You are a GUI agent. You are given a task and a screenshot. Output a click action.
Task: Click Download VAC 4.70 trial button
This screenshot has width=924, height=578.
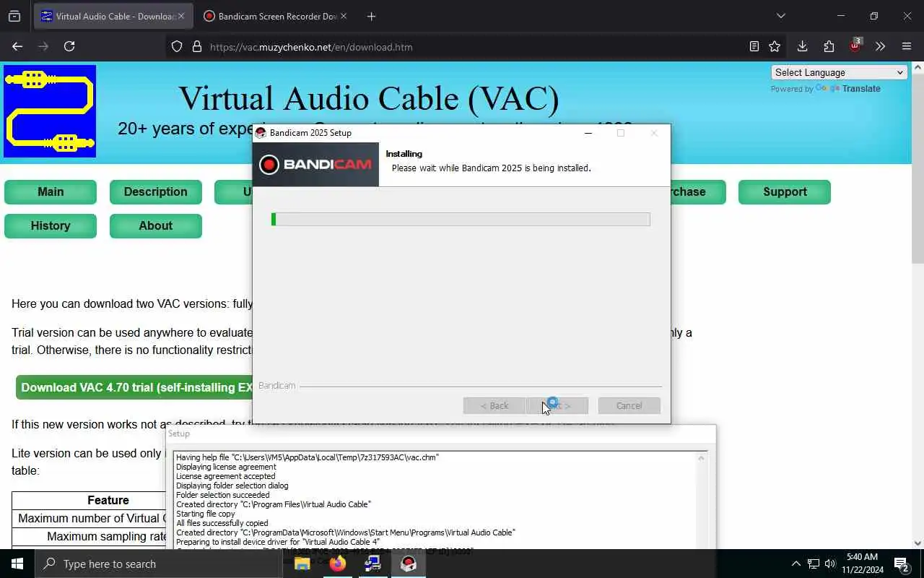(134, 387)
